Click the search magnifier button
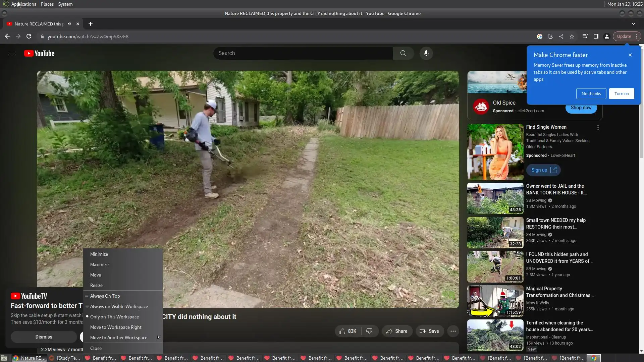This screenshot has width=644, height=362. 403,53
